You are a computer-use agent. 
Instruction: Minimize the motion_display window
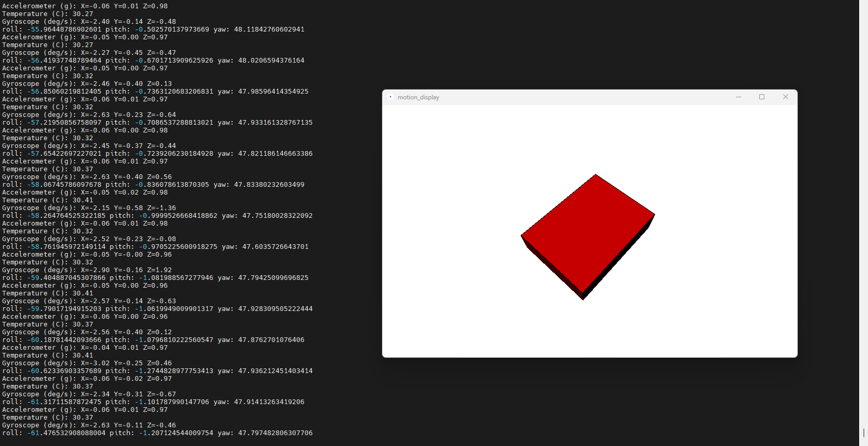pyautogui.click(x=739, y=97)
